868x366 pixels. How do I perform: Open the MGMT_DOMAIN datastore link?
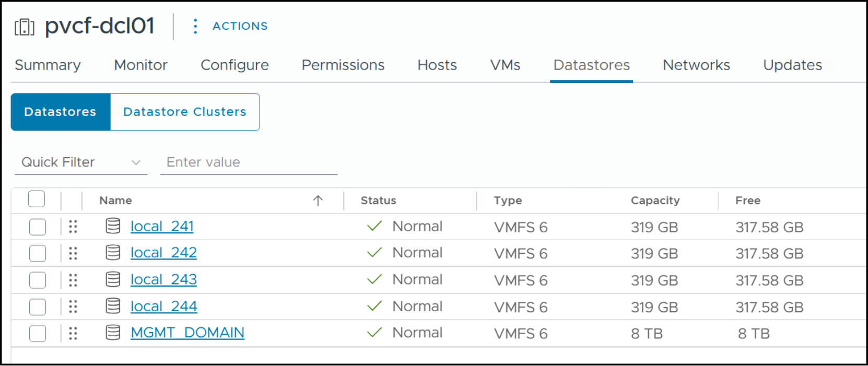click(187, 333)
